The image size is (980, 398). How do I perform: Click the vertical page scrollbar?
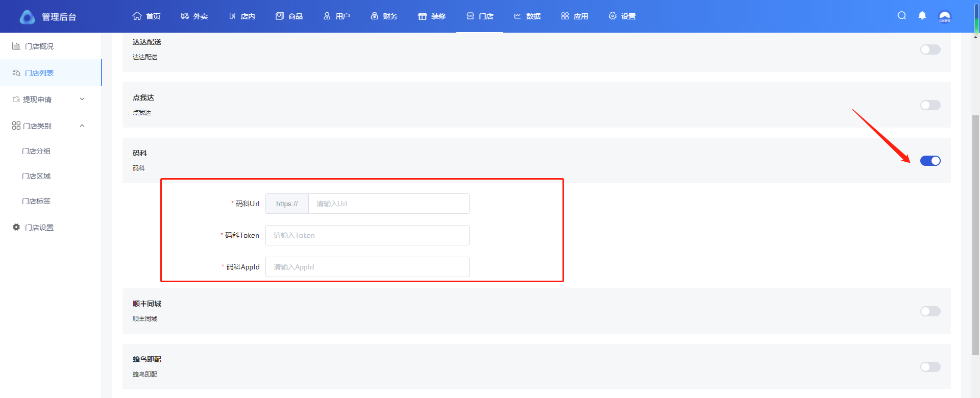click(x=975, y=235)
